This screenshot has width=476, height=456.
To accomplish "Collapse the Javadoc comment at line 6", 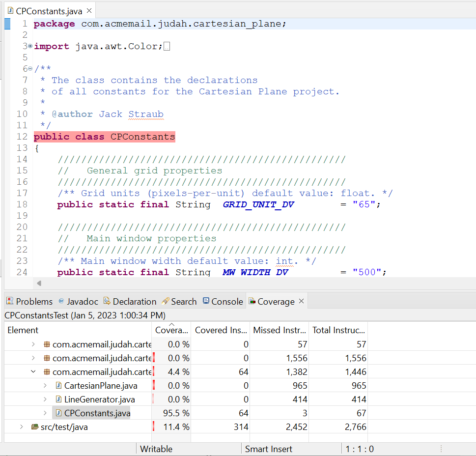I will click(30, 69).
